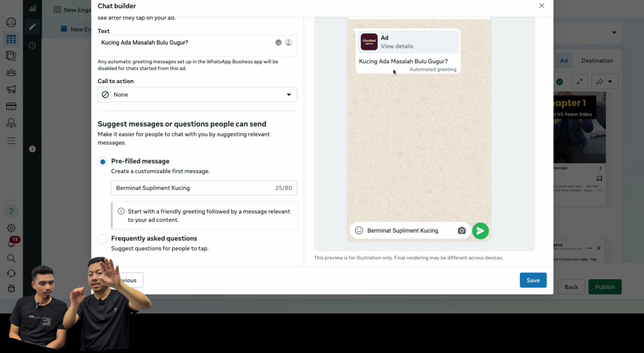
Task: Click the smiley icon in preview message bar
Action: click(359, 231)
